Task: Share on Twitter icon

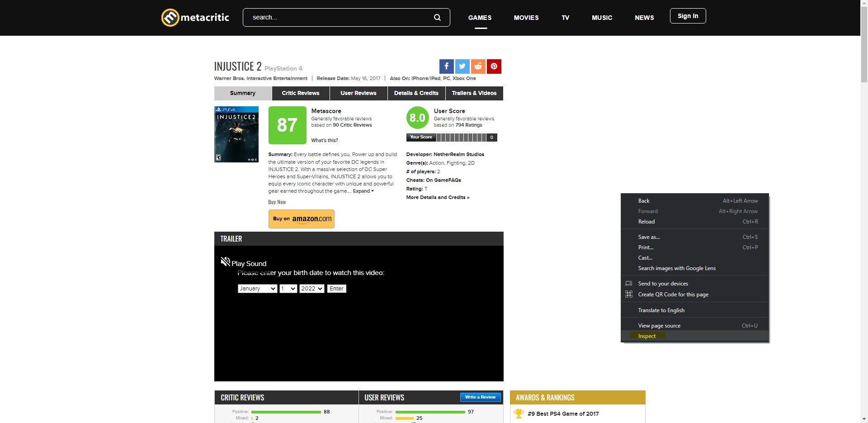Action: pos(462,67)
